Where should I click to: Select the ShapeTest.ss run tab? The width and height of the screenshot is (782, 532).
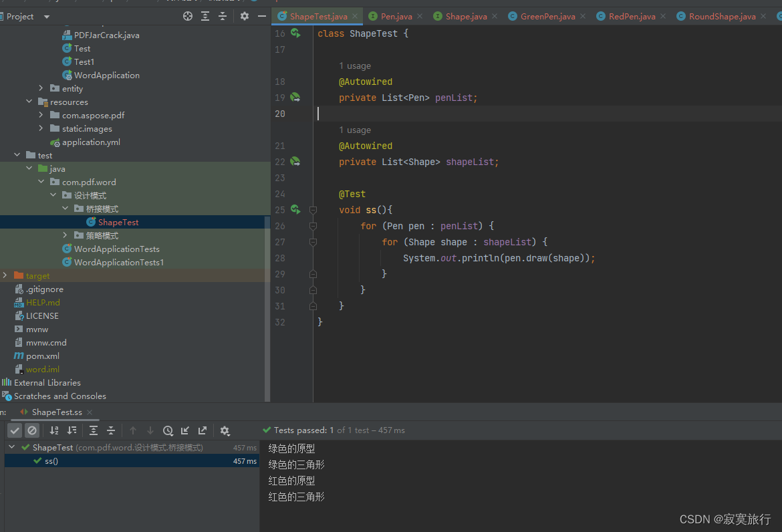[x=57, y=412]
